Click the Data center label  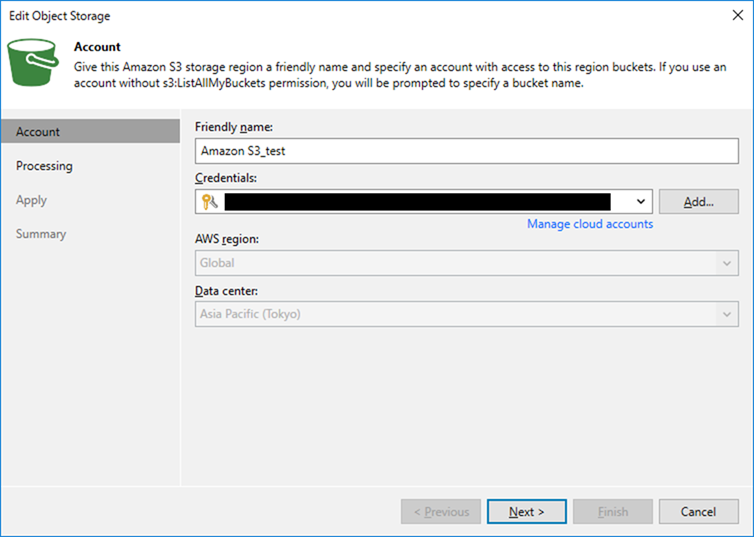(226, 291)
